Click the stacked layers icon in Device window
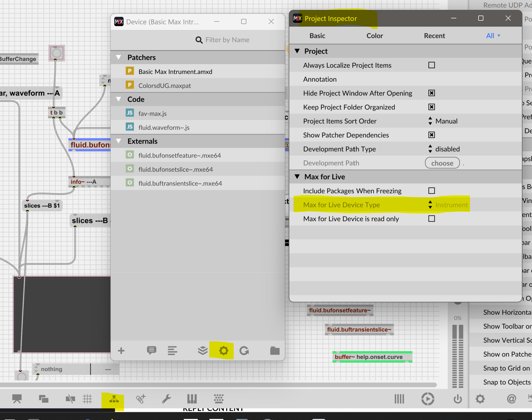This screenshot has height=420, width=532. point(203,351)
